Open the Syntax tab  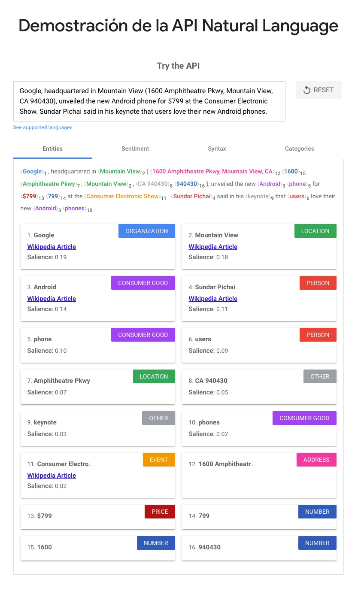(x=217, y=149)
